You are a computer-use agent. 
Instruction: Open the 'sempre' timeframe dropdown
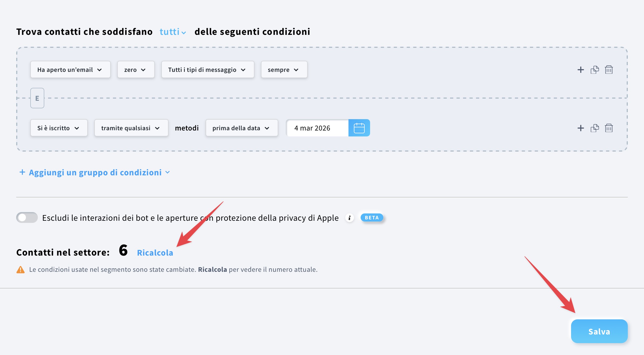coord(284,69)
